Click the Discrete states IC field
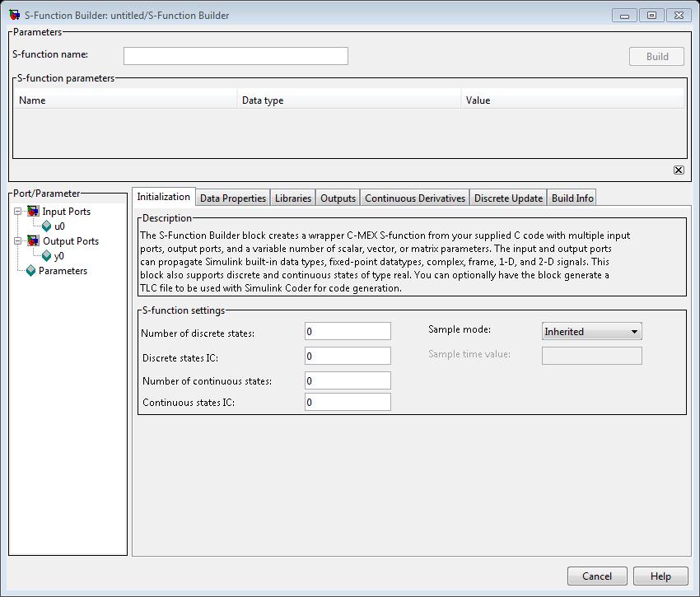 (348, 356)
